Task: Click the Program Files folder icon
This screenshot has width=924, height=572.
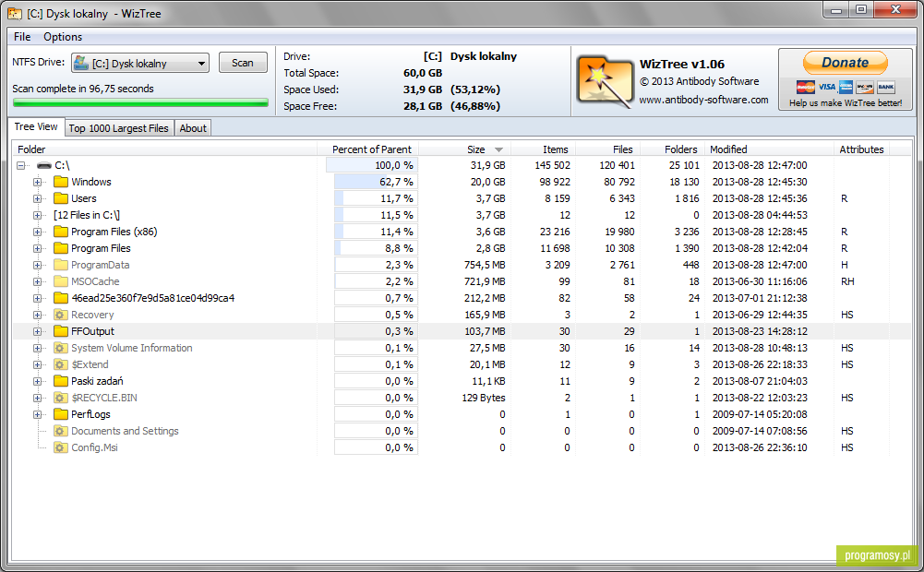Action: (61, 248)
